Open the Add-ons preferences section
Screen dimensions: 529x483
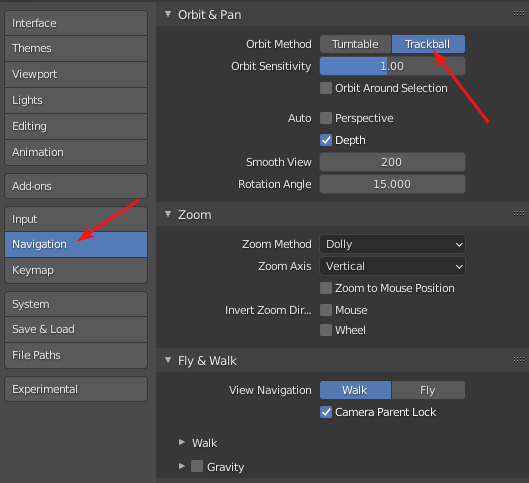tap(76, 186)
